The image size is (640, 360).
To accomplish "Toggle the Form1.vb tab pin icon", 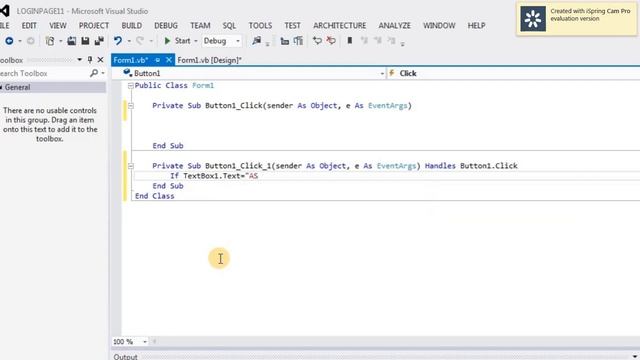I will pyautogui.click(x=157, y=60).
